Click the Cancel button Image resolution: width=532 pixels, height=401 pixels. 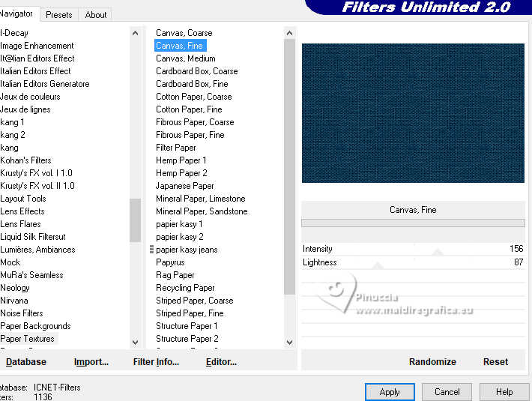447,392
